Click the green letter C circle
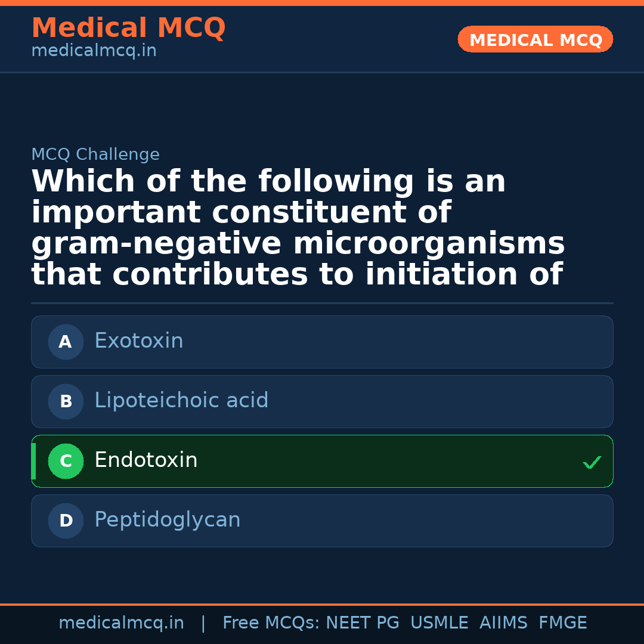This screenshot has width=644, height=644. [x=66, y=462]
